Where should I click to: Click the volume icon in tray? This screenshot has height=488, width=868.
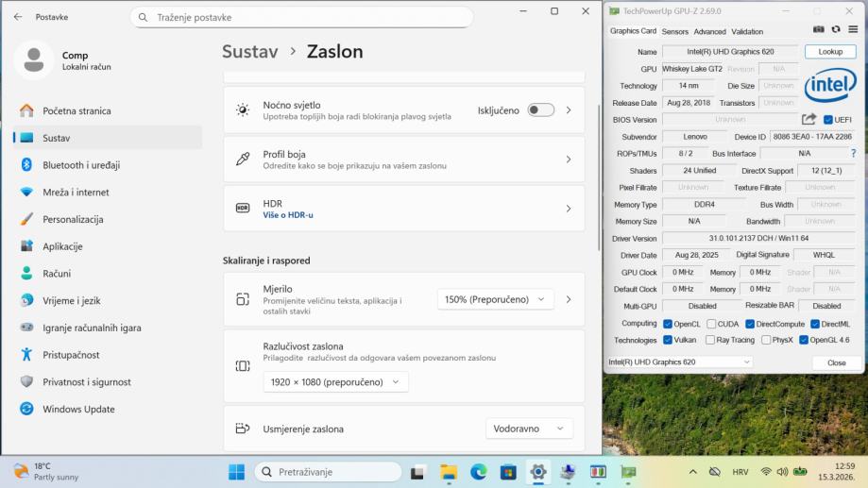[x=782, y=472]
